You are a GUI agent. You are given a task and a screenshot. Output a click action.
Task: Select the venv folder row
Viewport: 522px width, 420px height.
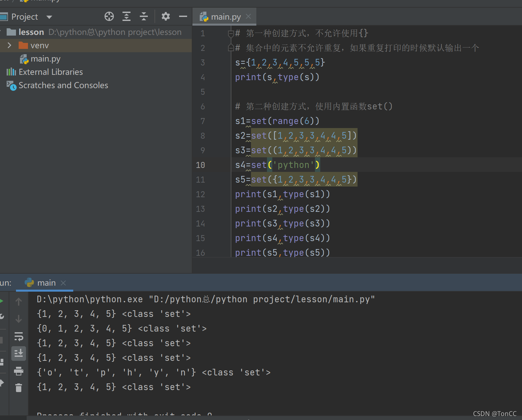coord(96,45)
